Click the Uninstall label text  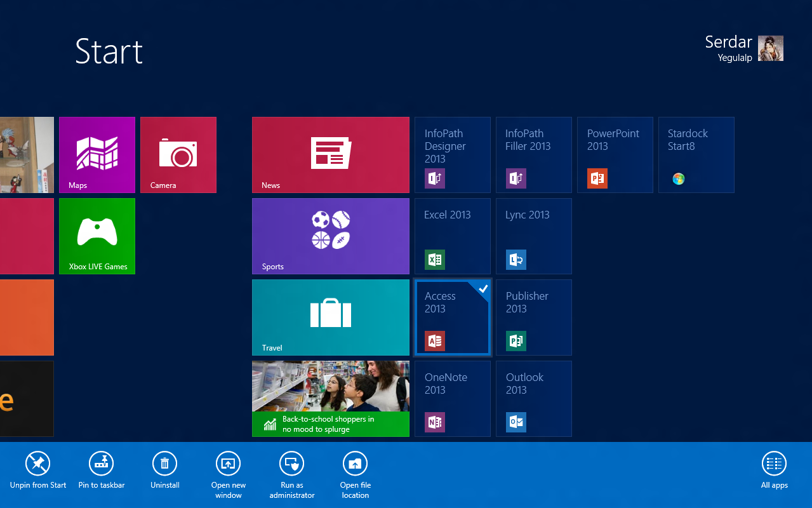165,485
